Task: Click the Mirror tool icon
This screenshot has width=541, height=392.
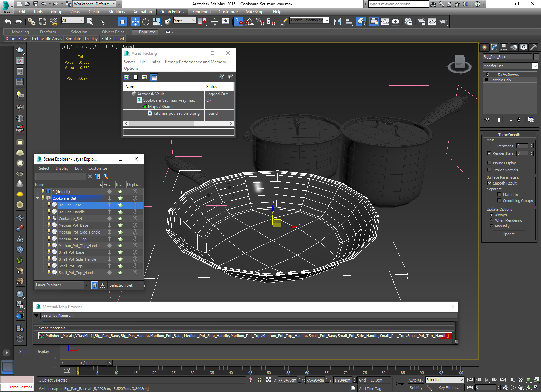Action: 337,22
